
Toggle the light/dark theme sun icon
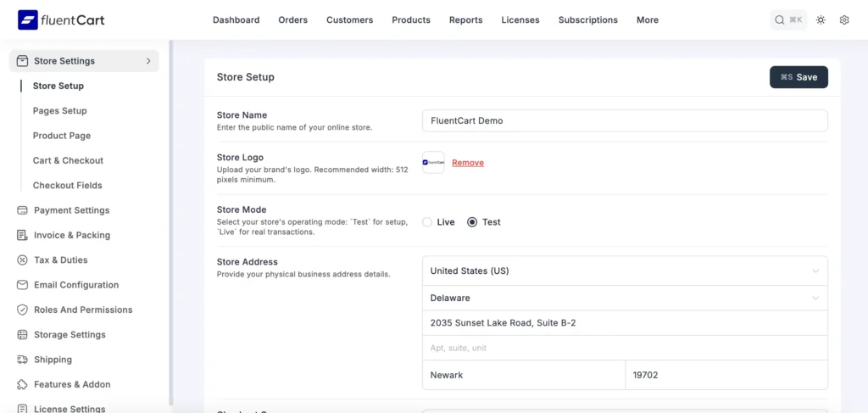tap(821, 20)
